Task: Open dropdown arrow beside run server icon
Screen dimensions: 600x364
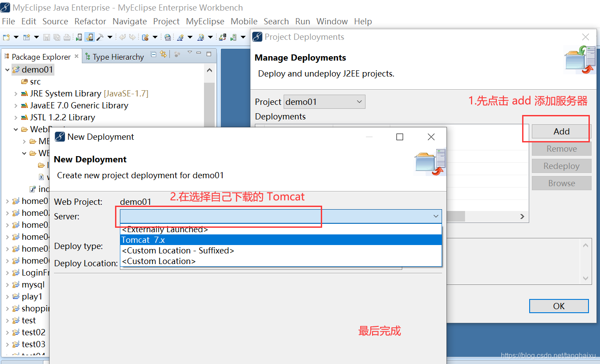Action: click(x=243, y=37)
